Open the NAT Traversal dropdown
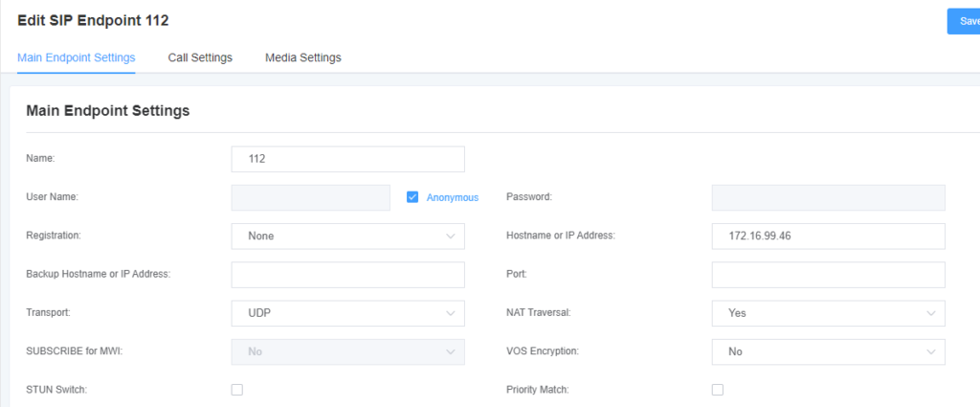Screen dimensions: 980x407 click(x=828, y=313)
